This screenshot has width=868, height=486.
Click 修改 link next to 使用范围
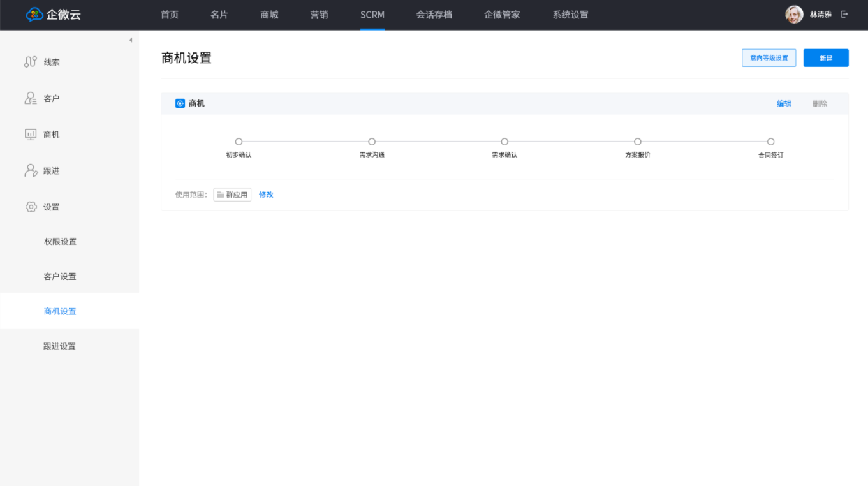[266, 195]
